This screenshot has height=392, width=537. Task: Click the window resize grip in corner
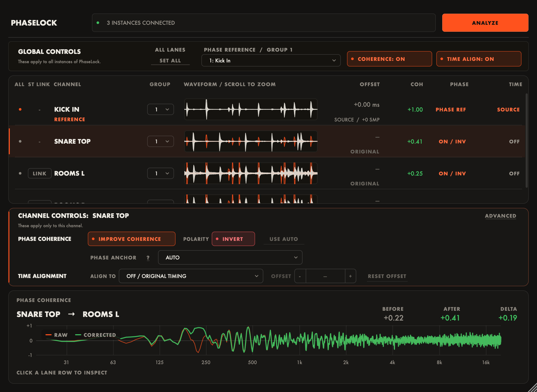click(532, 387)
